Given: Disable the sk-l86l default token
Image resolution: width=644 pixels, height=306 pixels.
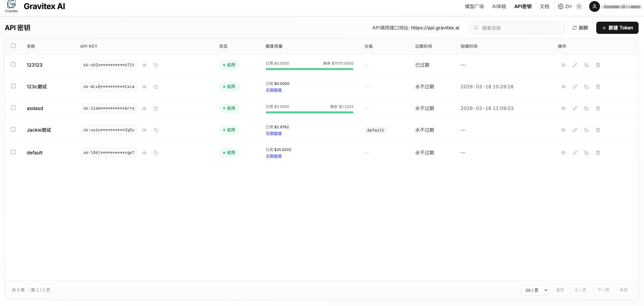Looking at the screenshot, I should click(x=586, y=153).
